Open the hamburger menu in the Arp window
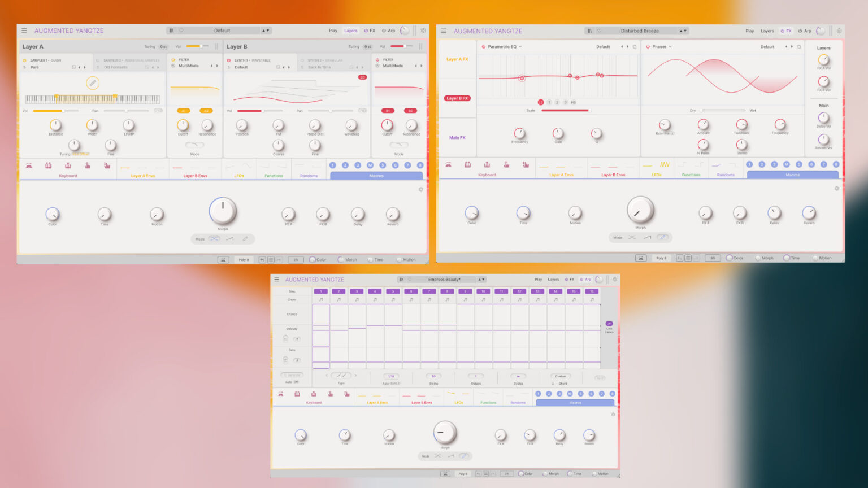This screenshot has width=868, height=488. coord(277,279)
